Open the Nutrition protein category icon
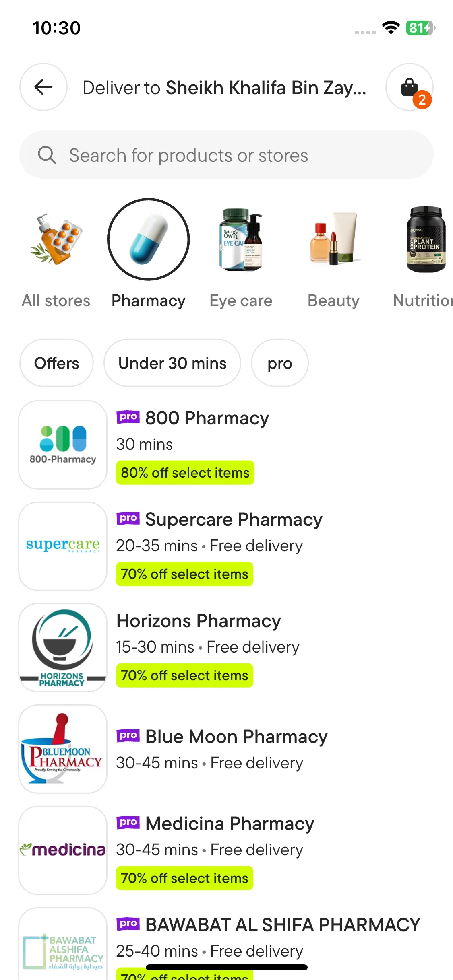 425,239
